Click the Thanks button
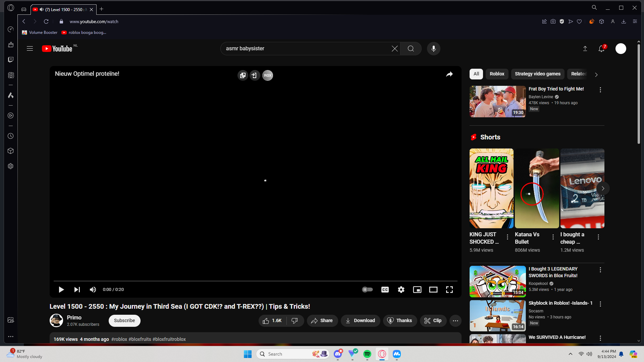This screenshot has height=362, width=644. (400, 321)
